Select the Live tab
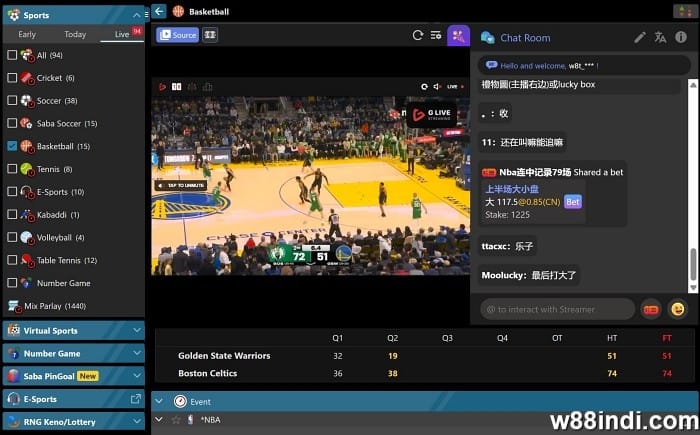 (122, 34)
